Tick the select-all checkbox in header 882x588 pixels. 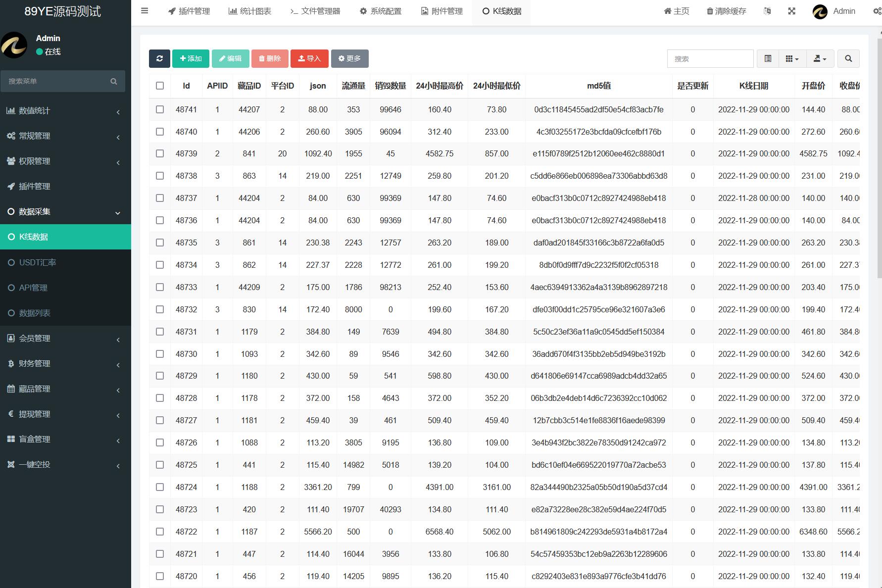click(160, 86)
